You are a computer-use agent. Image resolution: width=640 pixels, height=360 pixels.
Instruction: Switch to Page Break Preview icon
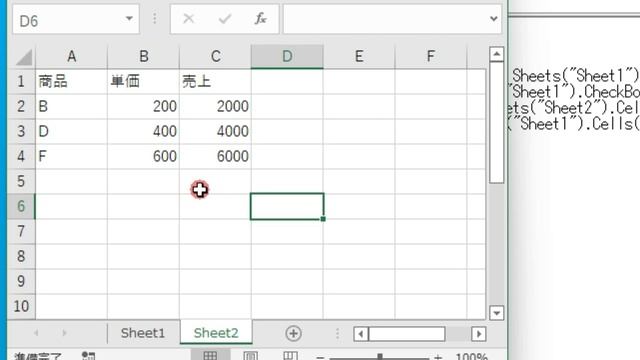pos(290,356)
